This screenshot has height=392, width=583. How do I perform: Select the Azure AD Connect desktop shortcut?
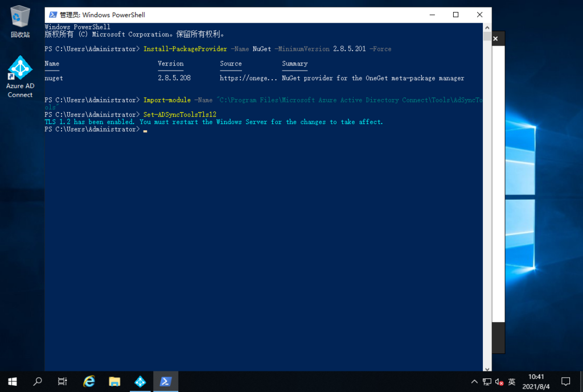[20, 77]
